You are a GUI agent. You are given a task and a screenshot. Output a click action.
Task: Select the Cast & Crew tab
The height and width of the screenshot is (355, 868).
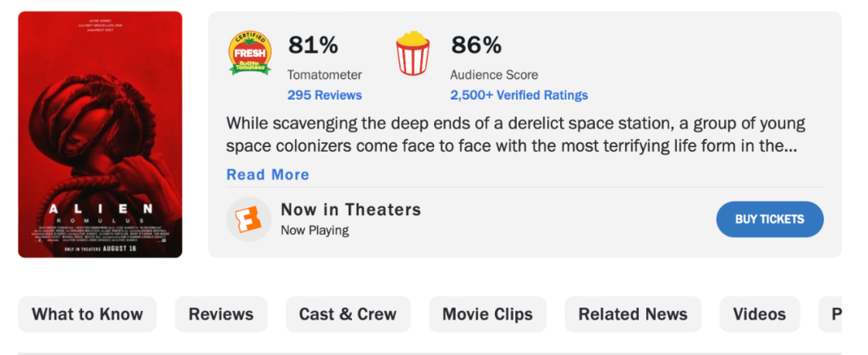pyautogui.click(x=348, y=314)
